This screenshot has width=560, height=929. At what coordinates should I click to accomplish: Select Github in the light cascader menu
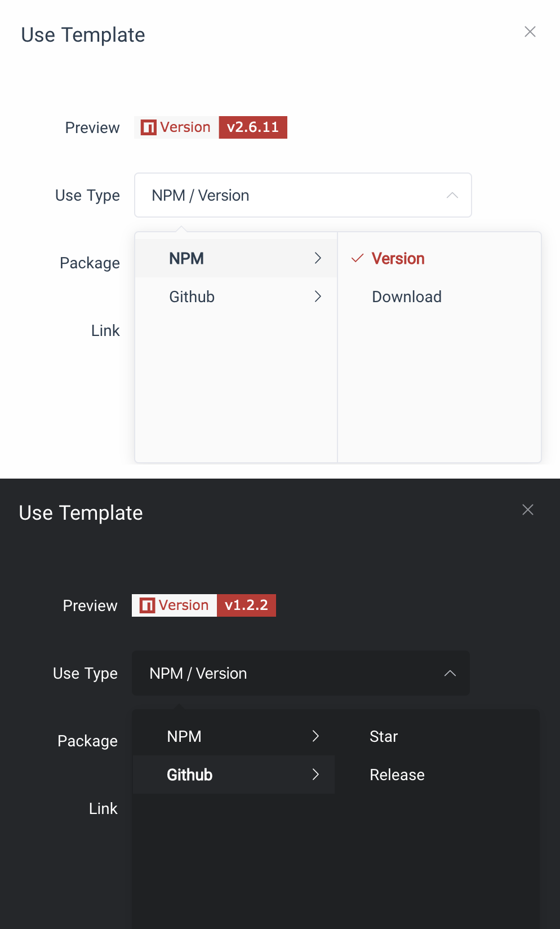192,297
